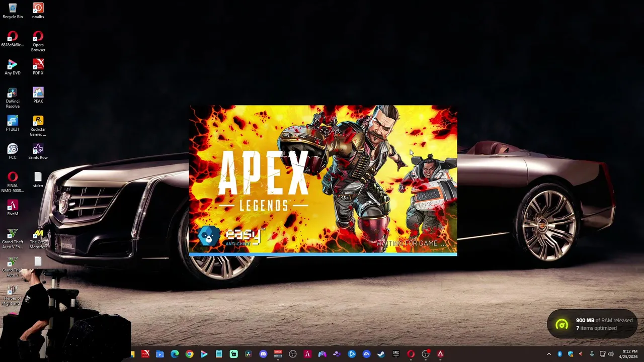
Task: Open the network tray icon
Action: 602,354
